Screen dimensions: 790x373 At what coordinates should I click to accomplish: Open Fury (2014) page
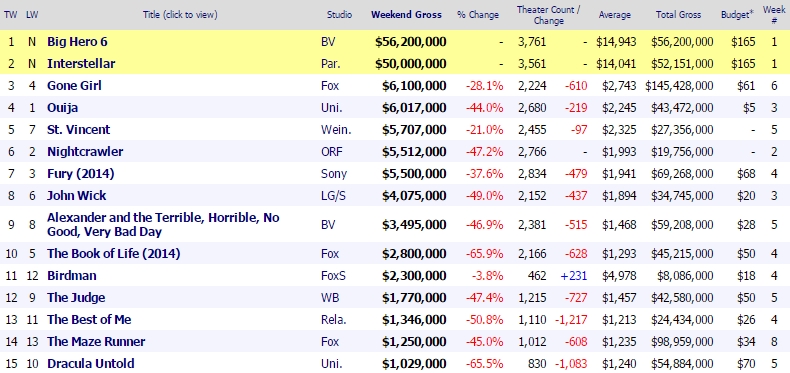pos(81,174)
